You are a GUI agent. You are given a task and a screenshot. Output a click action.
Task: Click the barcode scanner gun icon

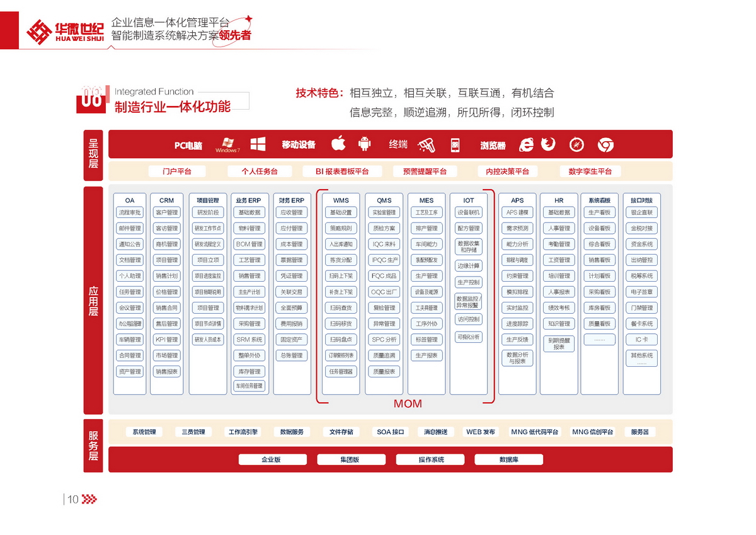click(427, 146)
